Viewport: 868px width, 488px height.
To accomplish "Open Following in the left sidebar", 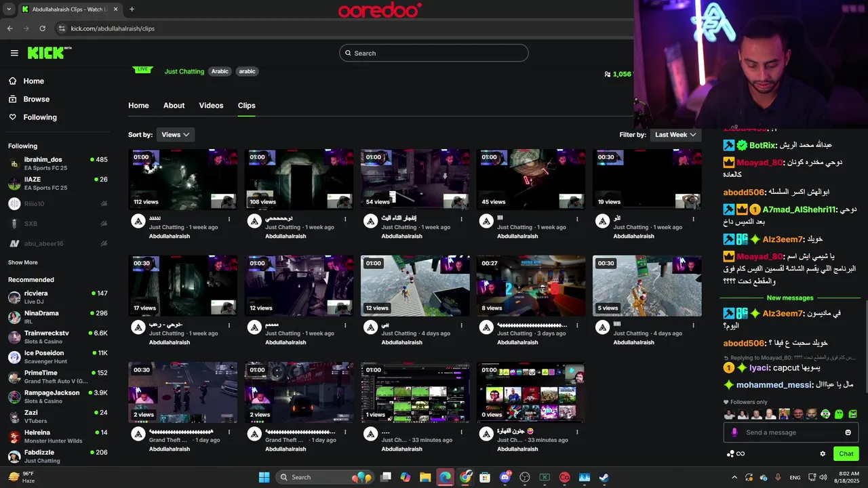I will [40, 117].
